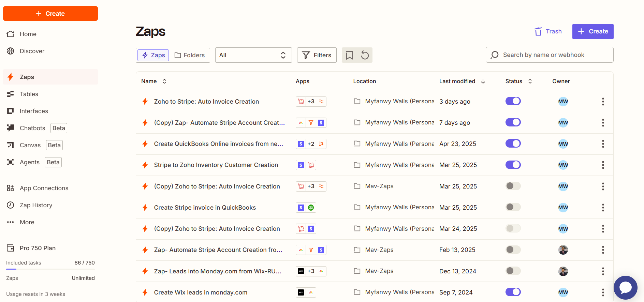644x302 pixels.
Task: Open kebab menu for Create Wix leads in monday.com
Action: pos(603,292)
